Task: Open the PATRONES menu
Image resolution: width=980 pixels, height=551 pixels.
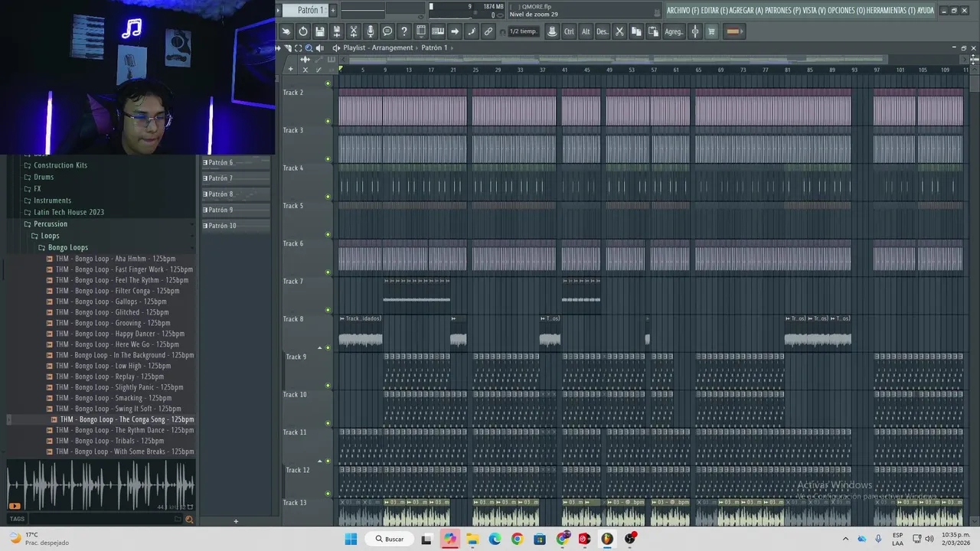Action: [x=783, y=11]
